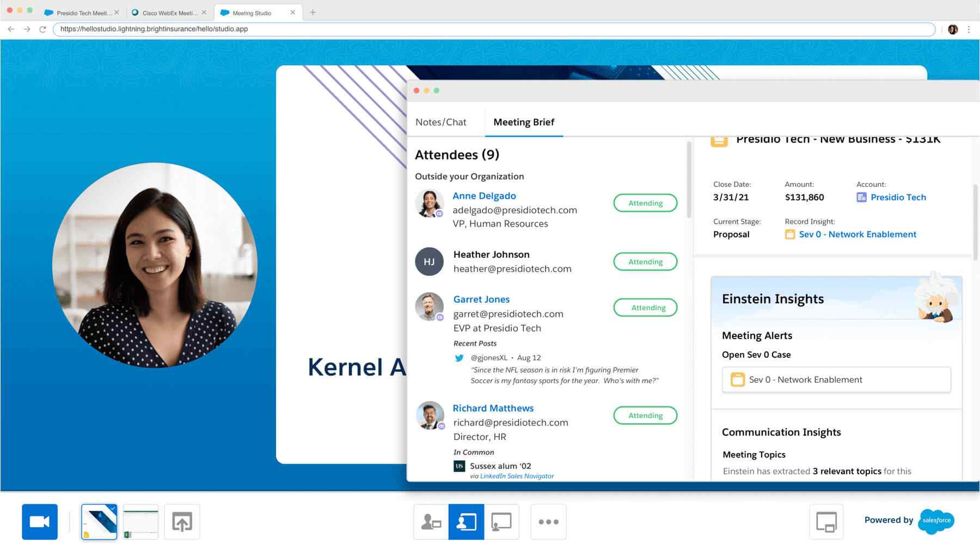The width and height of the screenshot is (980, 551).
Task: Click the adelgado@presidiotech.com email text
Action: (x=514, y=210)
